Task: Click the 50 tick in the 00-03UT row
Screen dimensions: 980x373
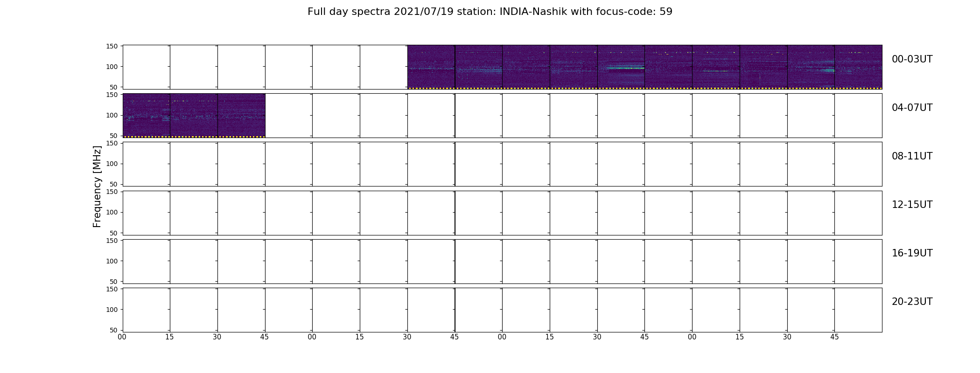Action: [114, 87]
